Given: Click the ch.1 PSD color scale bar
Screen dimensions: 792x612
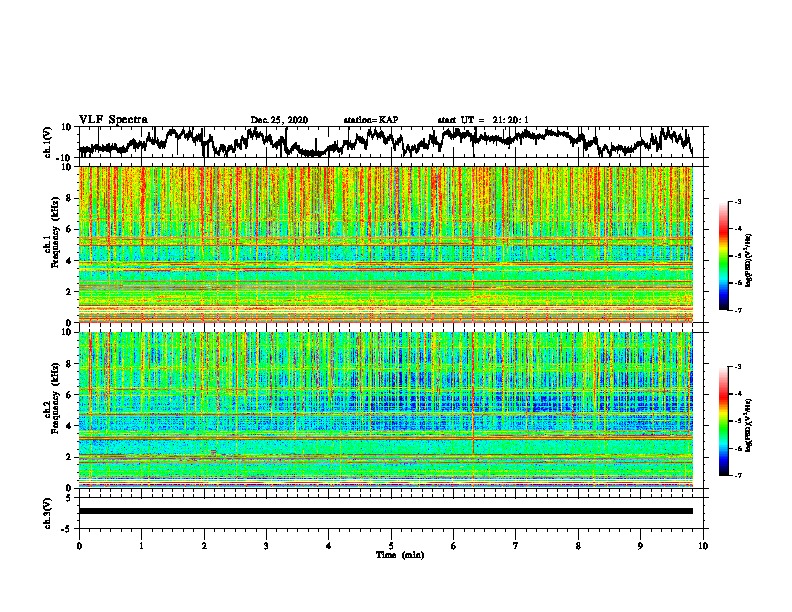Looking at the screenshot, I should click(x=723, y=256).
